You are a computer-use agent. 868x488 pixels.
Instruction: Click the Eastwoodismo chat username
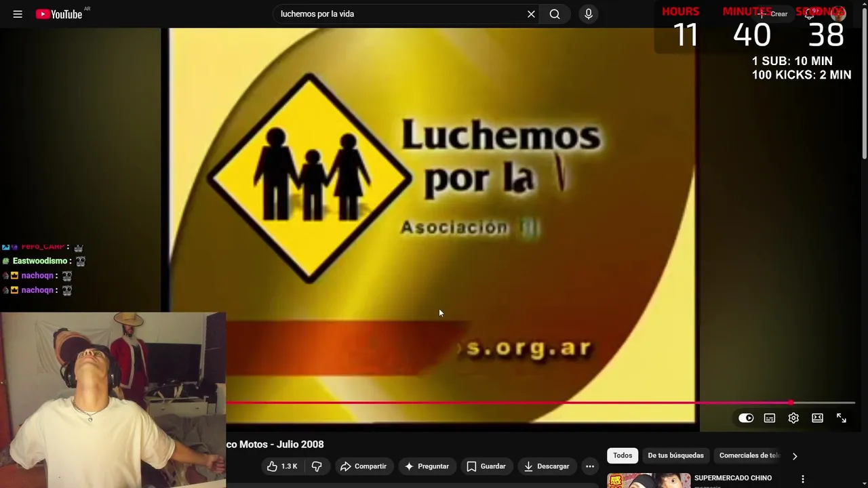(40, 261)
